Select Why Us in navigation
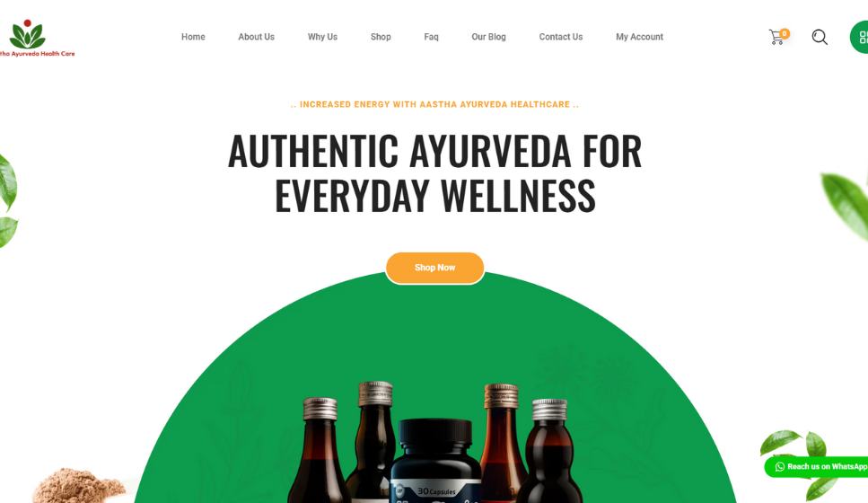The width and height of the screenshot is (868, 503). tap(322, 37)
